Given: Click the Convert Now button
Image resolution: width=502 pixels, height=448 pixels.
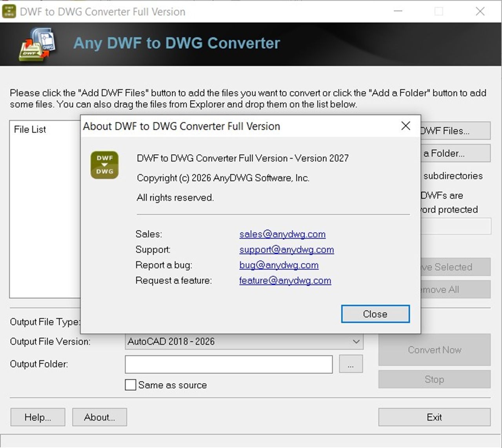Looking at the screenshot, I should [x=434, y=350].
